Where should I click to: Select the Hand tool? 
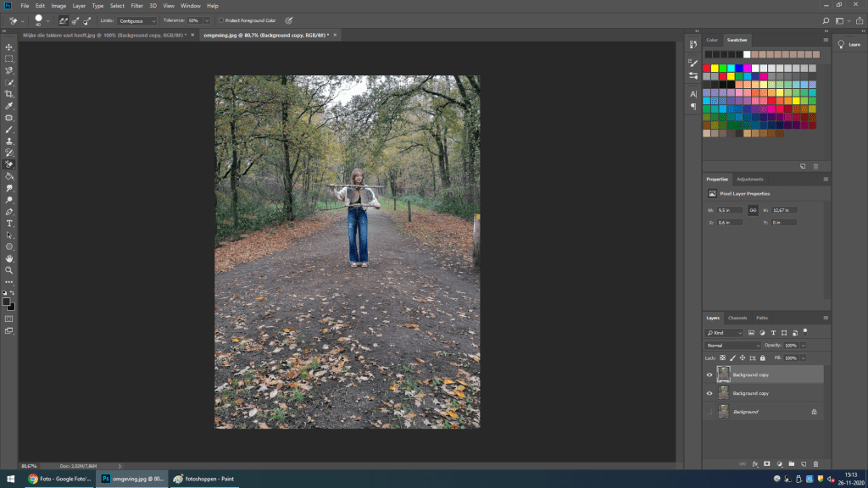tap(9, 258)
